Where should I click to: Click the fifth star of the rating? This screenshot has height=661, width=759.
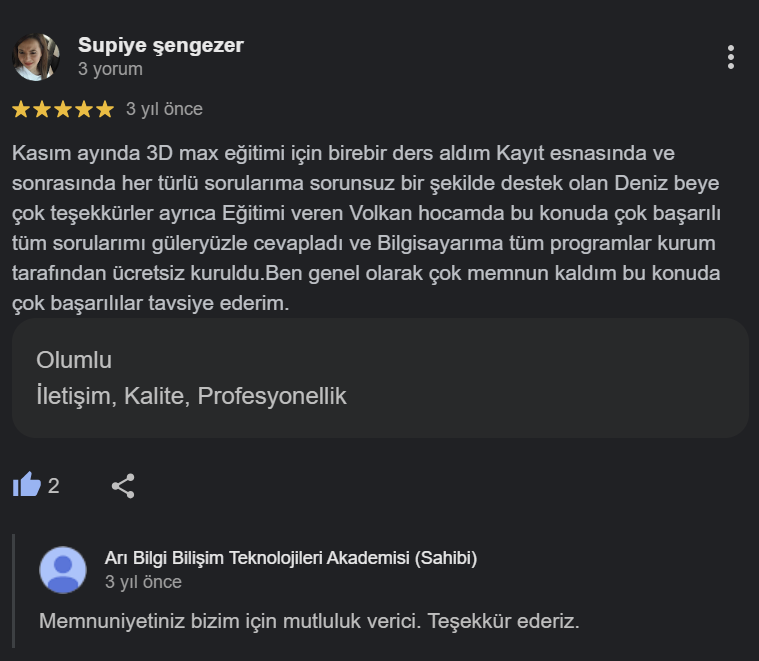(105, 109)
